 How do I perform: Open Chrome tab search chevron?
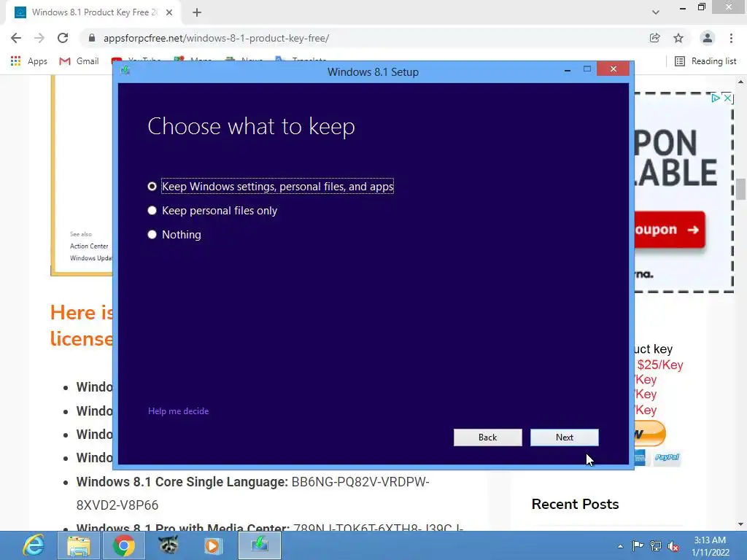[x=656, y=12]
